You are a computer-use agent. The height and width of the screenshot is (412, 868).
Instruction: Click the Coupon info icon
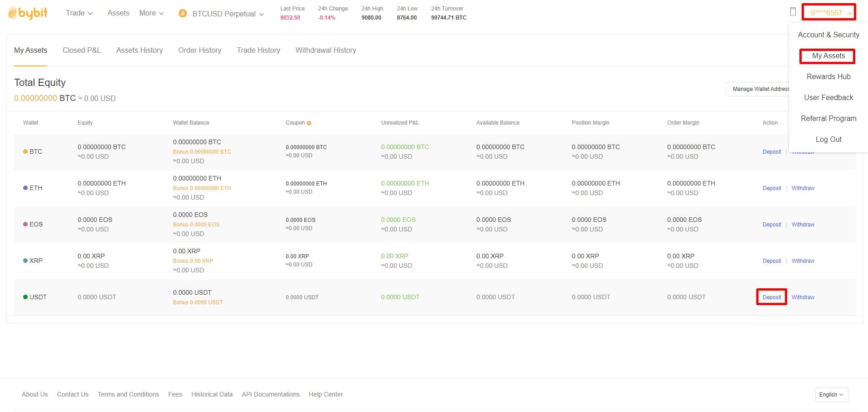coord(309,123)
